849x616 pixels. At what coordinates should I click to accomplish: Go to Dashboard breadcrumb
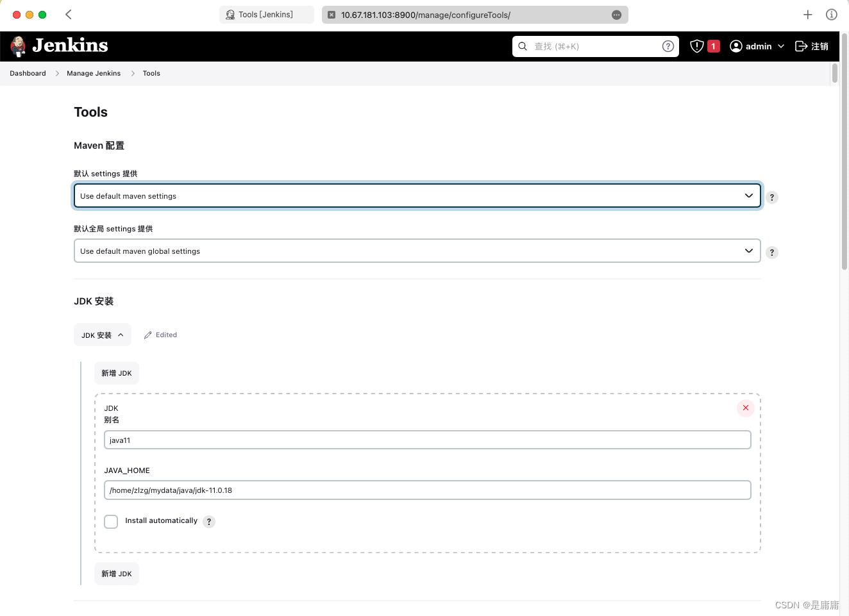(28, 73)
